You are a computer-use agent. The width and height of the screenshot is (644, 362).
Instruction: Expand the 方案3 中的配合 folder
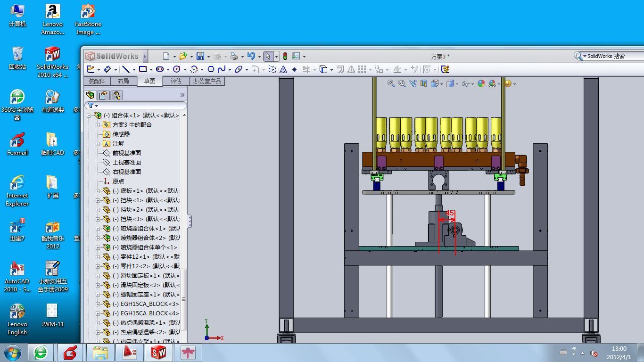(x=98, y=125)
